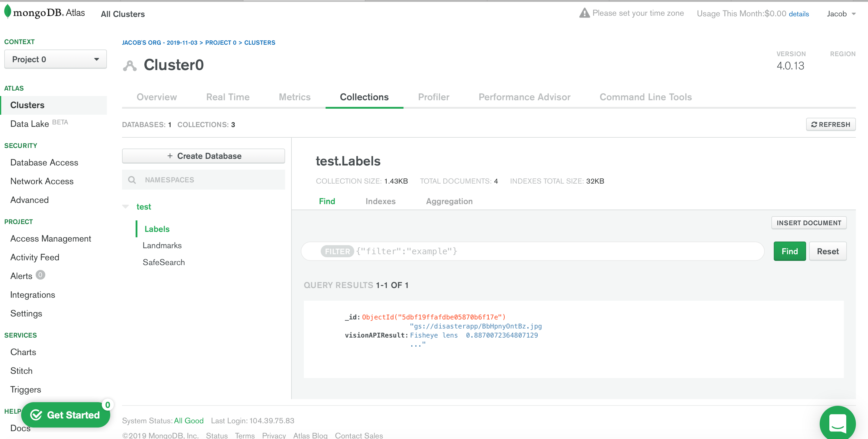Click the time zone warning triangle icon
868x439 pixels.
[x=584, y=13]
